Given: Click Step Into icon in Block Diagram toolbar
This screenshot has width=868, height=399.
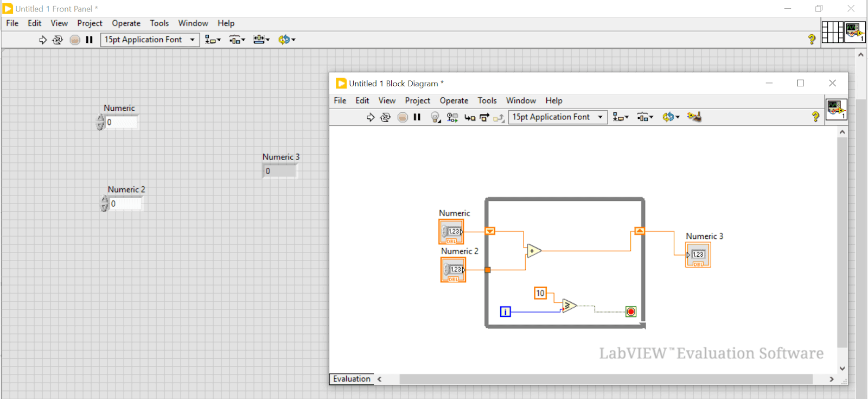Looking at the screenshot, I should 470,117.
